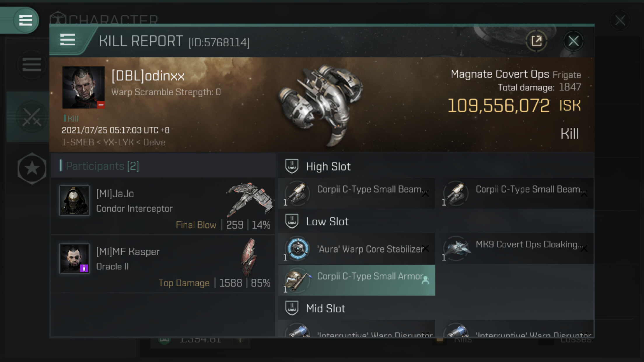Select the Condor Interceptor ship image
Viewport: 644px width, 362px height.
[250, 199]
